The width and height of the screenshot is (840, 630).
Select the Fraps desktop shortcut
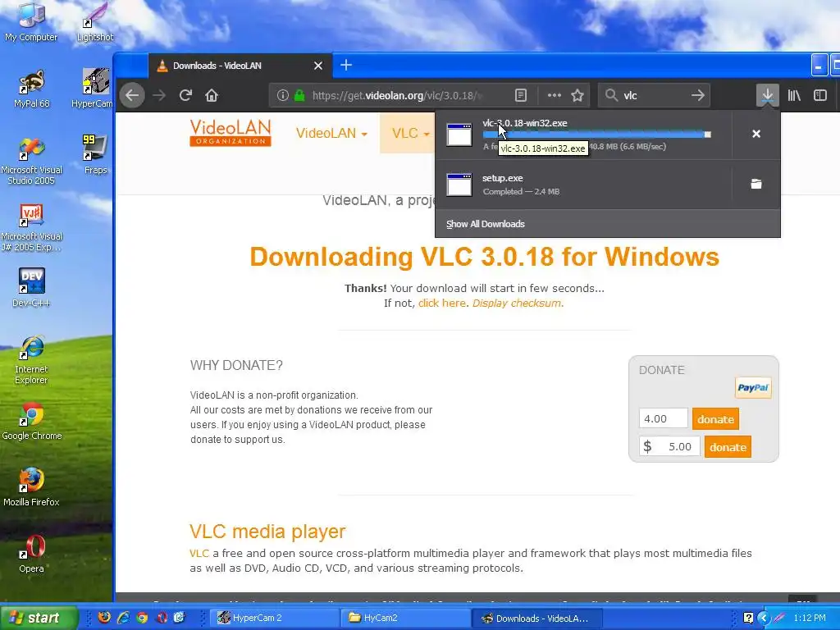tap(95, 155)
